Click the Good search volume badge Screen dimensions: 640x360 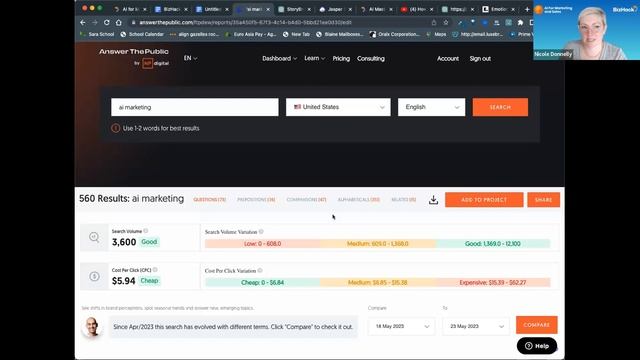(x=149, y=242)
